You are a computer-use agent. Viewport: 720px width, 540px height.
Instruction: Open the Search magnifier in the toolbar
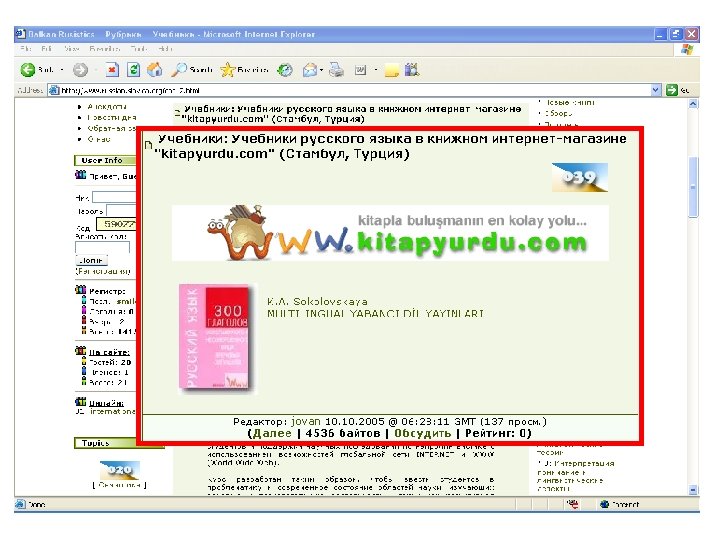pyautogui.click(x=179, y=70)
